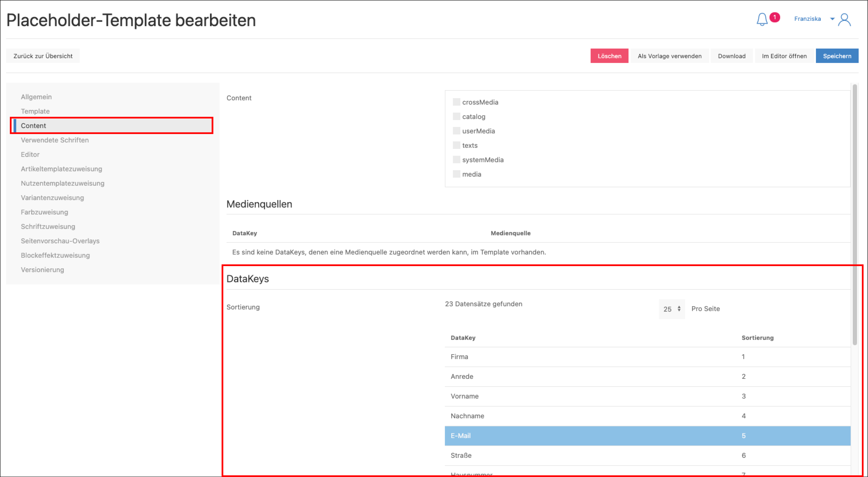Check the userMedia option
868x477 pixels.
(x=456, y=131)
